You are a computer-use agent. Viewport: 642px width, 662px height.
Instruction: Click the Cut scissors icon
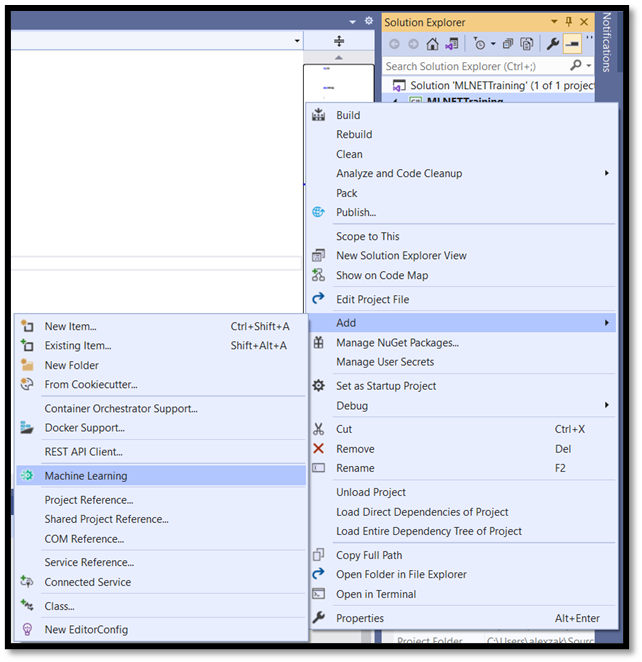[x=318, y=429]
